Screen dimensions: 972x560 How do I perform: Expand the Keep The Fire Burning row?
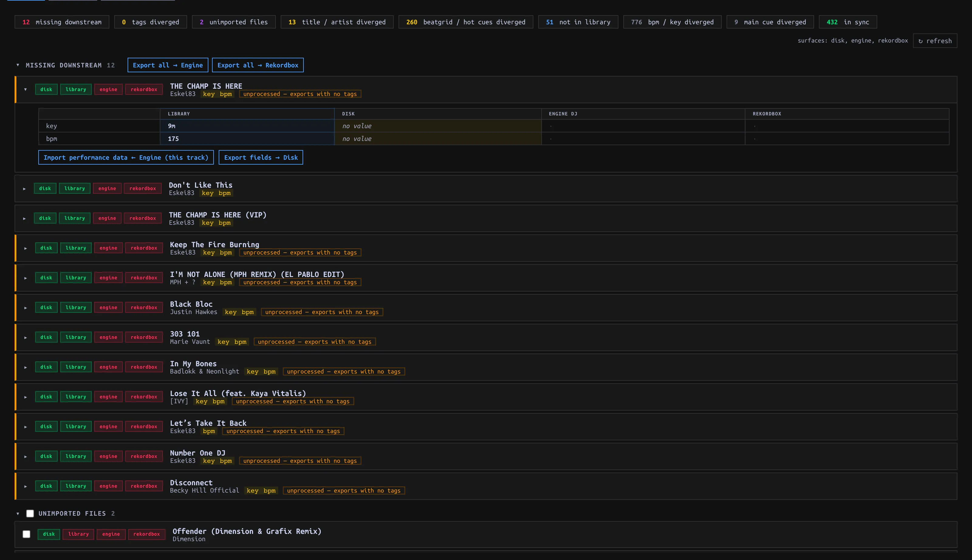(x=26, y=248)
